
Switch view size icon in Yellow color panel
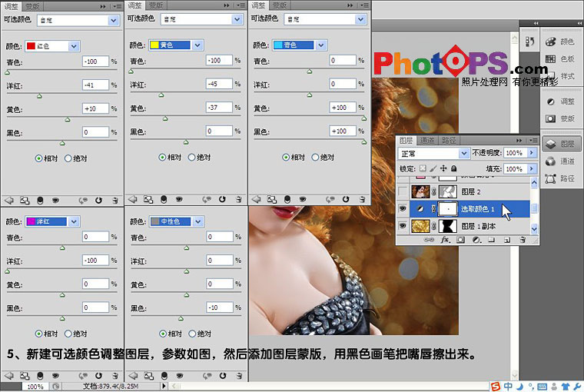[148, 200]
